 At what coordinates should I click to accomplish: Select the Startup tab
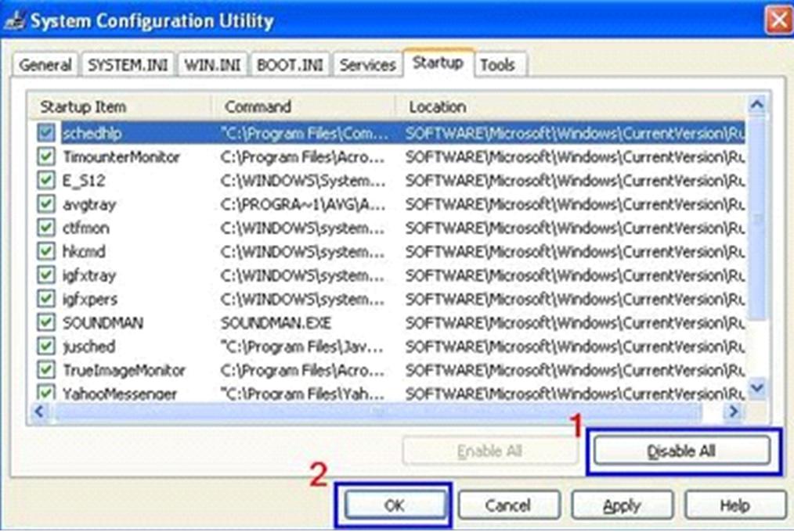[438, 63]
